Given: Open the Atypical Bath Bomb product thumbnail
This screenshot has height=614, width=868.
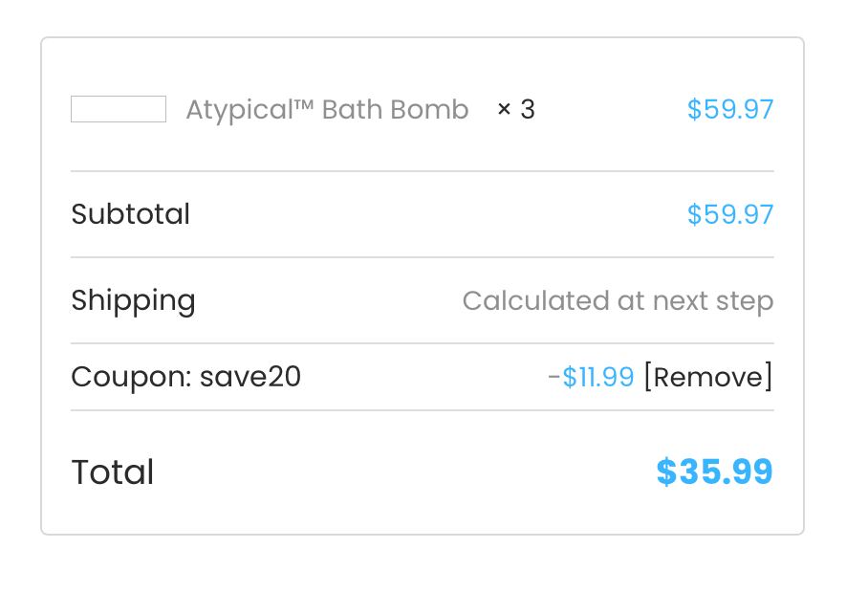Looking at the screenshot, I should (x=119, y=109).
